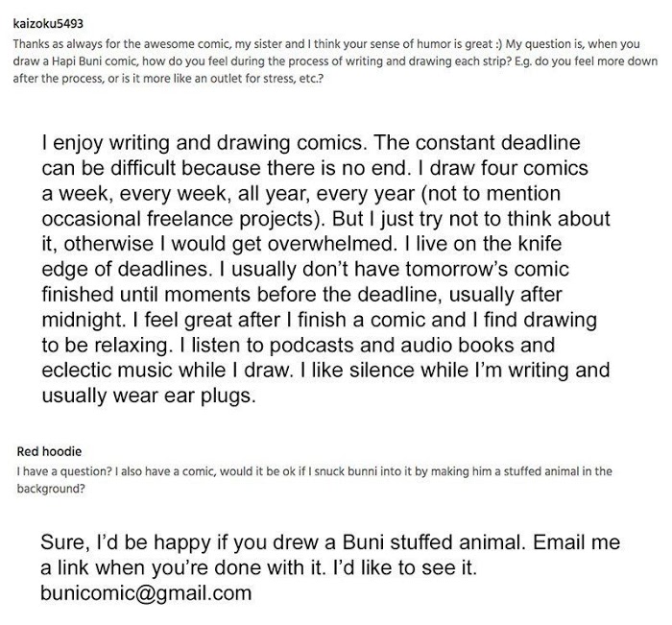Image resolution: width=672 pixels, height=625 pixels.
Task: Click the sentence "I enjoy writing and drawing comics."
Action: click(x=202, y=143)
